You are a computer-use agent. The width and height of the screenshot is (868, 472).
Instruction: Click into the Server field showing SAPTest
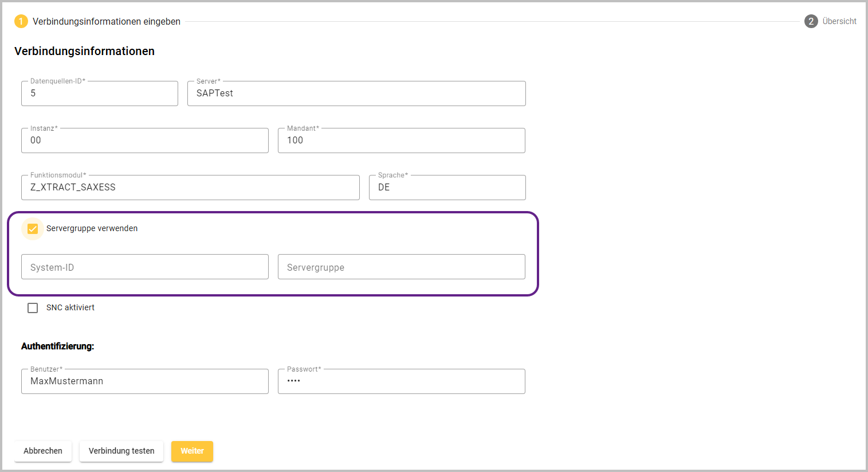point(356,93)
